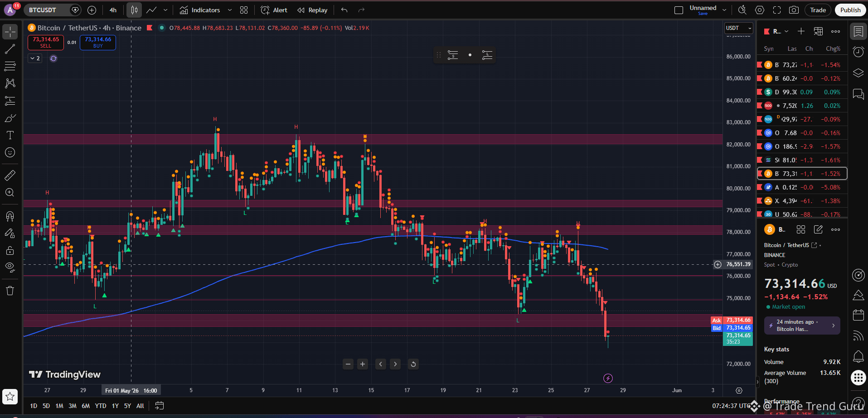The image size is (868, 418).
Task: Collapse the right side panel arrow
Action: click(x=757, y=382)
